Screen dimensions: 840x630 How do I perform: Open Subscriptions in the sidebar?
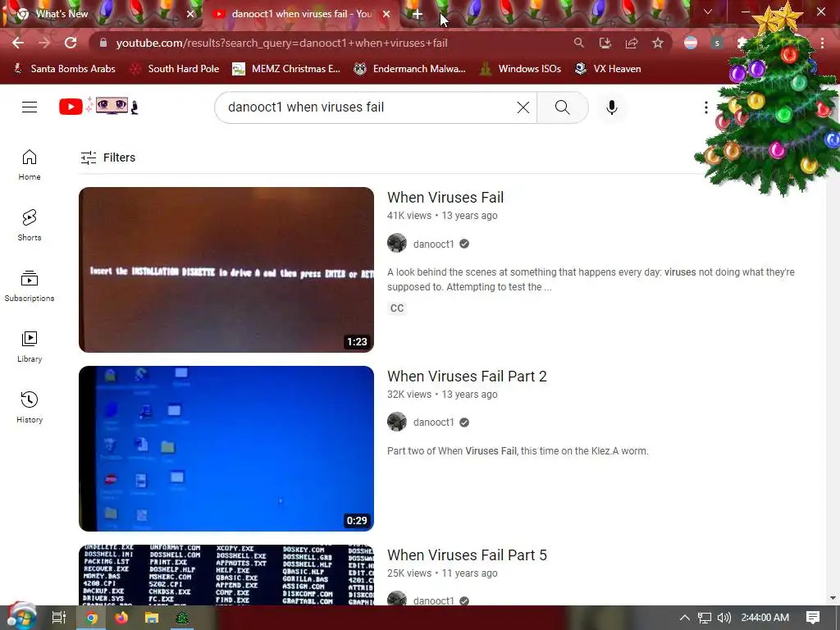pyautogui.click(x=30, y=286)
